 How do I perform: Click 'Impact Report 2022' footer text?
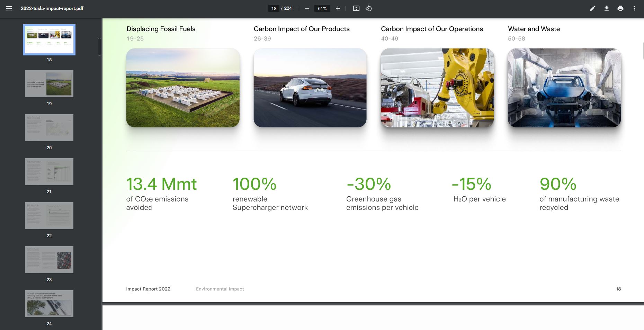coord(148,289)
